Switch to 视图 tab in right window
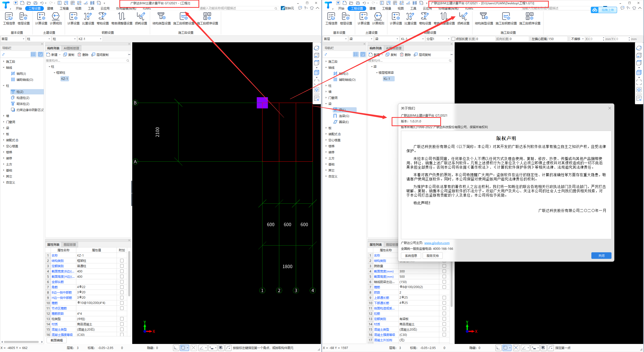 click(400, 8)
